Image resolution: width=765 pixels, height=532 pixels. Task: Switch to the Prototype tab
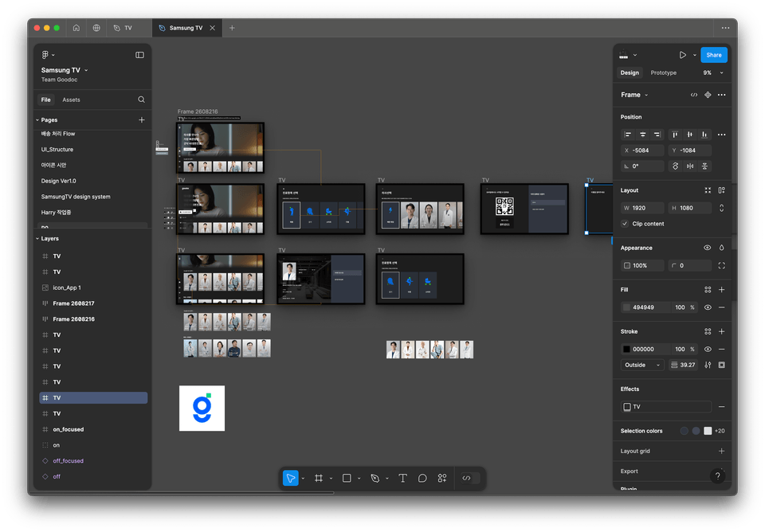click(664, 72)
